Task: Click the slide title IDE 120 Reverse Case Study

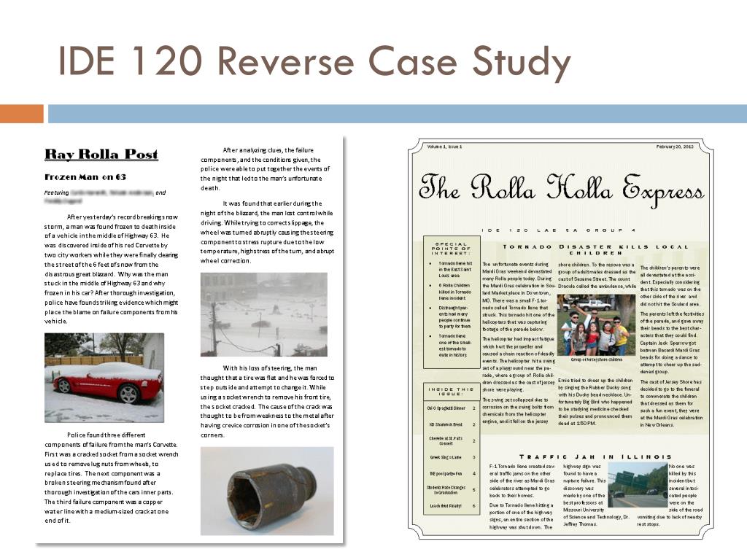Action: (314, 62)
